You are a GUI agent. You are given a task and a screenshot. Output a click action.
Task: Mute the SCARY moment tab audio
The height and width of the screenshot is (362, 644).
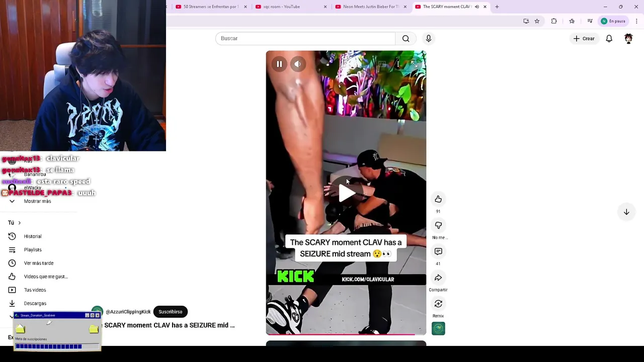(x=477, y=7)
